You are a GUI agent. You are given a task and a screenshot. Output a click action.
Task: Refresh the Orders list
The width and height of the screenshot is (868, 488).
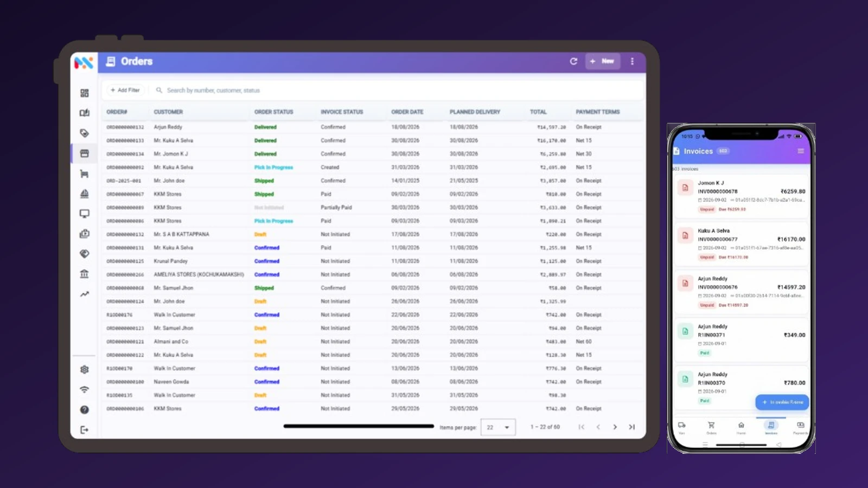pos(573,61)
